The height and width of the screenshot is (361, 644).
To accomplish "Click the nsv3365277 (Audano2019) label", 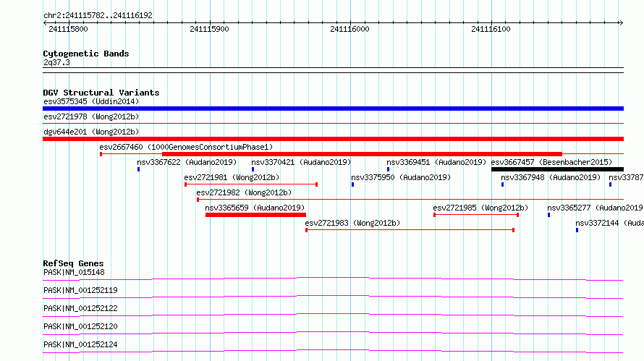I will (595, 208).
